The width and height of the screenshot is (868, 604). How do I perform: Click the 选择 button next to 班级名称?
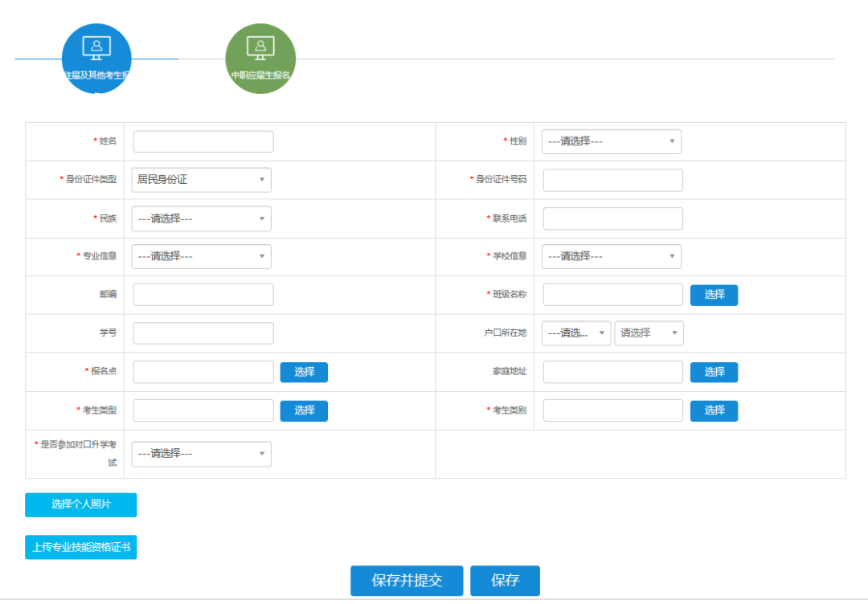[x=714, y=295]
